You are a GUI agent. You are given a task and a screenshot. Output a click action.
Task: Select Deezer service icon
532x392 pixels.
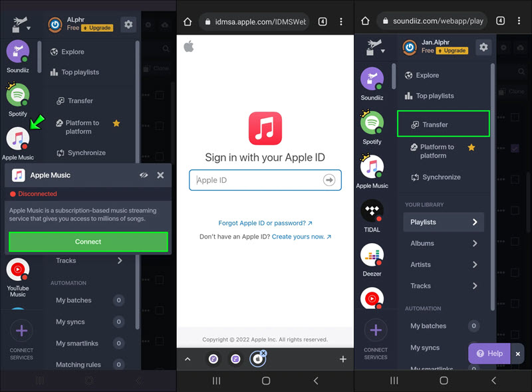[372, 255]
